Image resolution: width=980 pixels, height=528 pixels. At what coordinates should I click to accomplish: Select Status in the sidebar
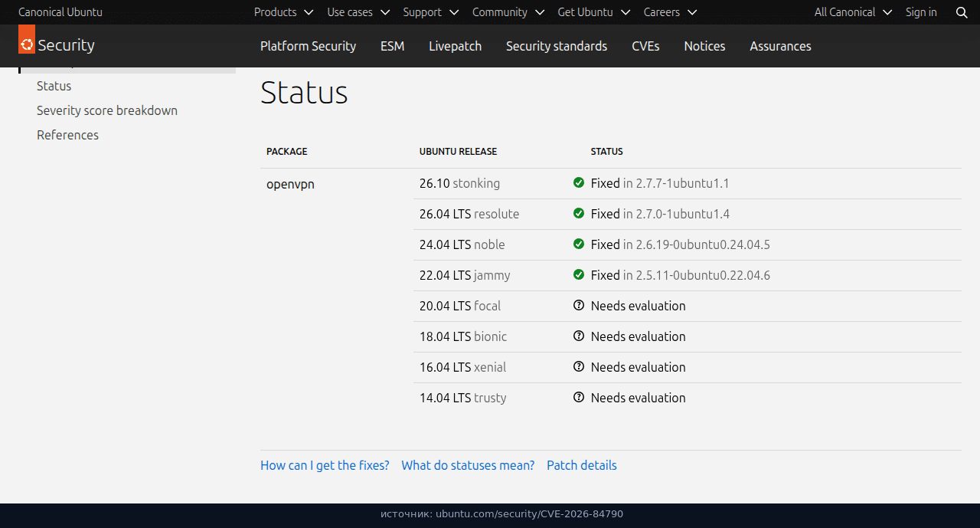pyautogui.click(x=54, y=86)
